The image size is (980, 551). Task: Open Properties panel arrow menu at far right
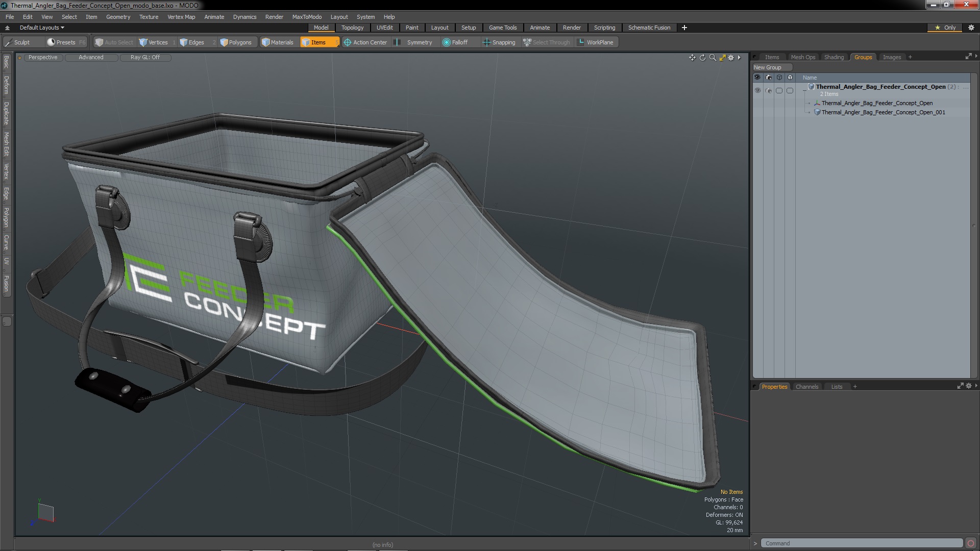(976, 386)
